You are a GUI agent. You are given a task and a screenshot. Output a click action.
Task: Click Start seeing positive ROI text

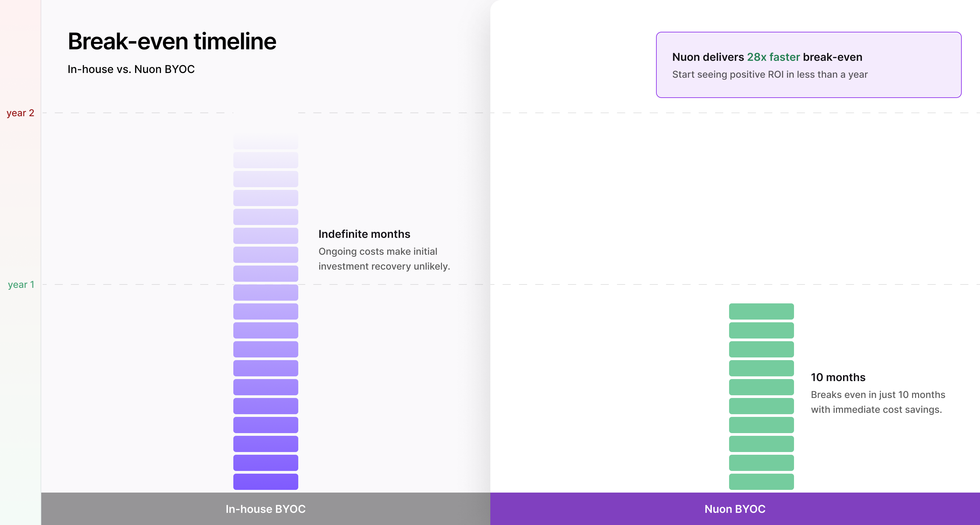coord(770,75)
